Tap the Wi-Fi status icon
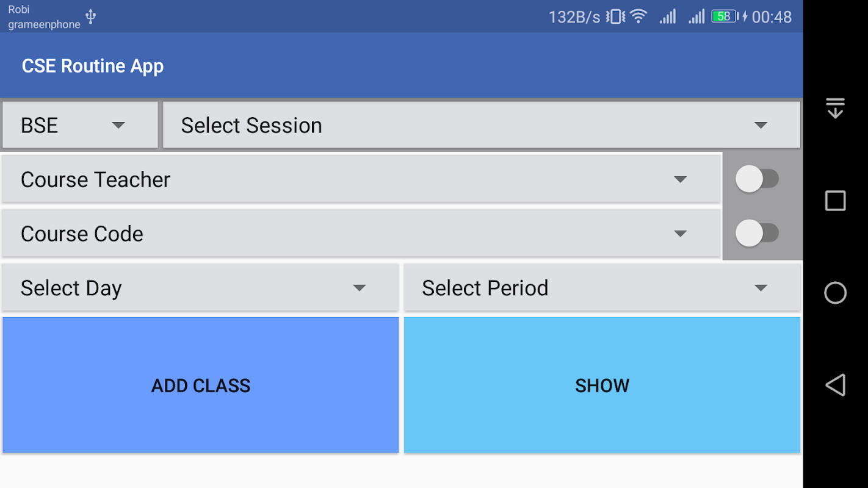This screenshot has width=868, height=488. coord(638,16)
